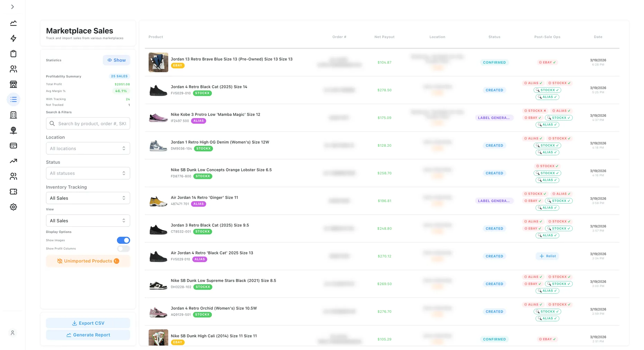
Task: Enable the Show Profit Columns switch
Action: click(124, 249)
